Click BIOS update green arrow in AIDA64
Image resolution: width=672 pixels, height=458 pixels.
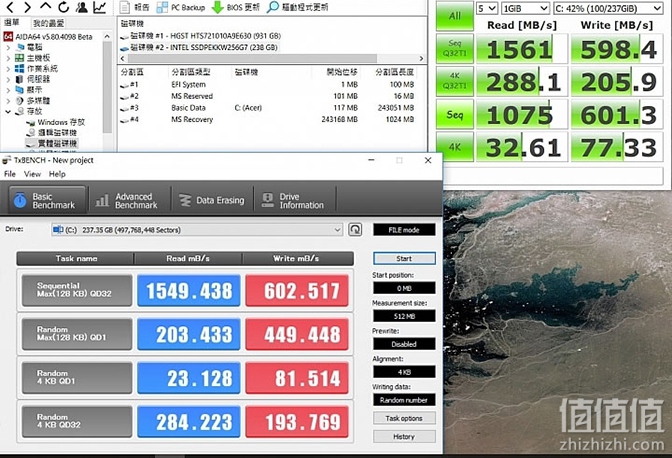pos(235,7)
